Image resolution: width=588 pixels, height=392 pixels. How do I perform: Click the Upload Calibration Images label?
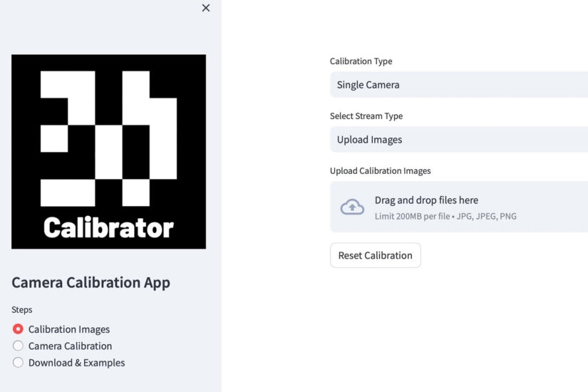[380, 171]
